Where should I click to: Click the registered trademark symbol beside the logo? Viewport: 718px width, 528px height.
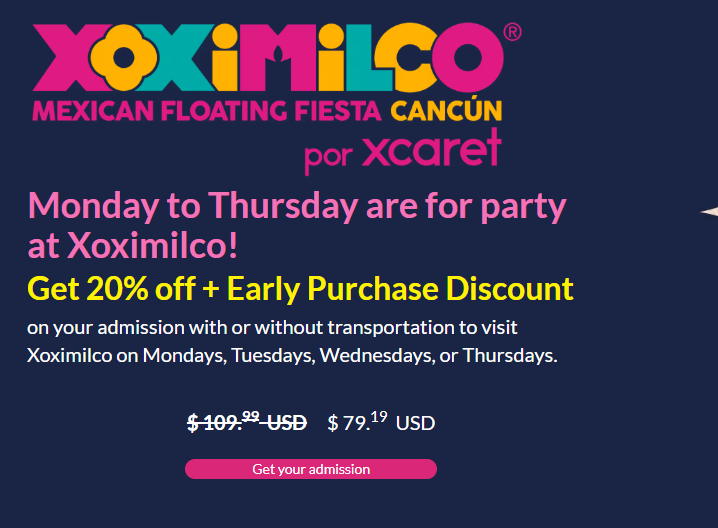click(x=513, y=31)
